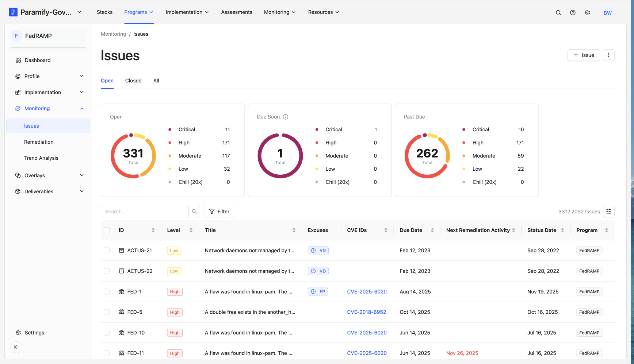
Task: Click the search magnifier button beside Search field
Action: (194, 212)
